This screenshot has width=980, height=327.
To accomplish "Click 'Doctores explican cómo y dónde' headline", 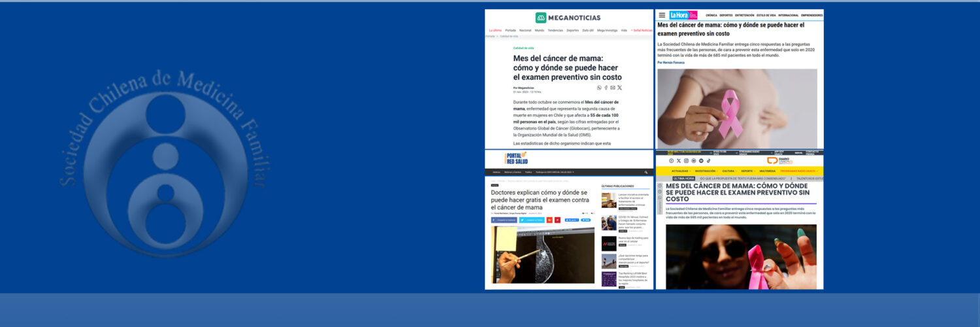I will 540,200.
